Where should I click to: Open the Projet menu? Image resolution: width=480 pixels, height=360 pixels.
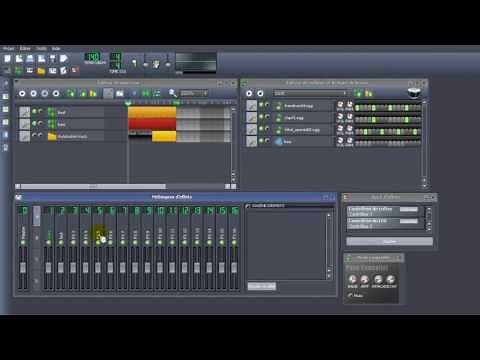coord(9,49)
